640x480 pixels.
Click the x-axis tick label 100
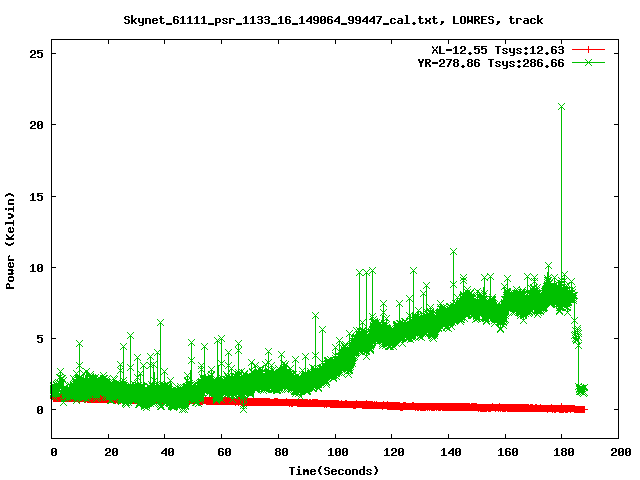[336, 452]
